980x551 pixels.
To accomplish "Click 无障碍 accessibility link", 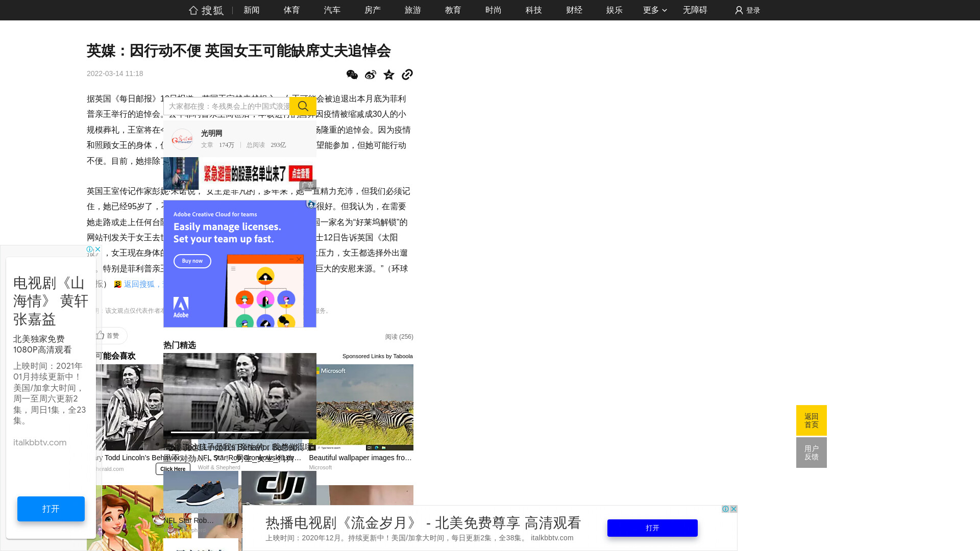I will tap(695, 10).
